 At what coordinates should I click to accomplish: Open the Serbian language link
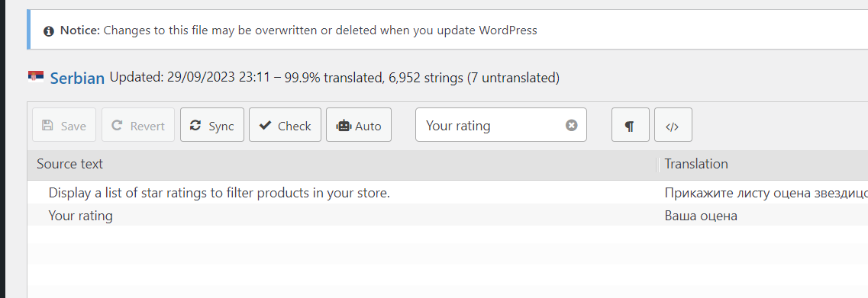[78, 78]
